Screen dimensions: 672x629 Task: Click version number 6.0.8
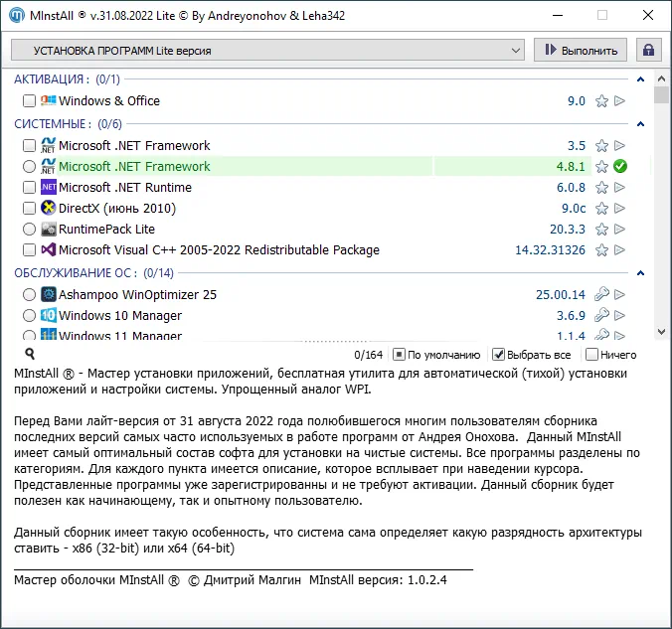[571, 187]
